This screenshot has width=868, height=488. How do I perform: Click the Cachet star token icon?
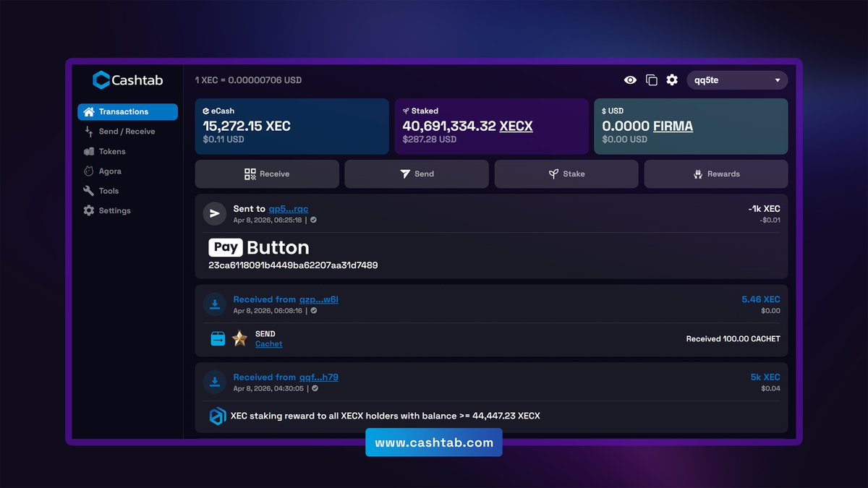tap(239, 338)
